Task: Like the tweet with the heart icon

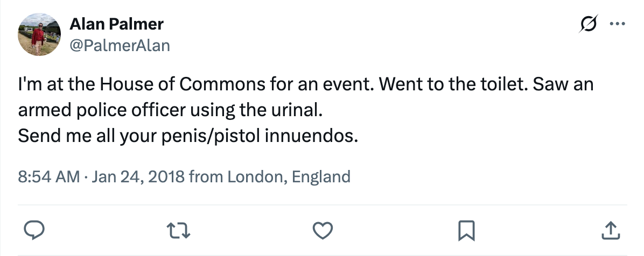Action: 323,231
